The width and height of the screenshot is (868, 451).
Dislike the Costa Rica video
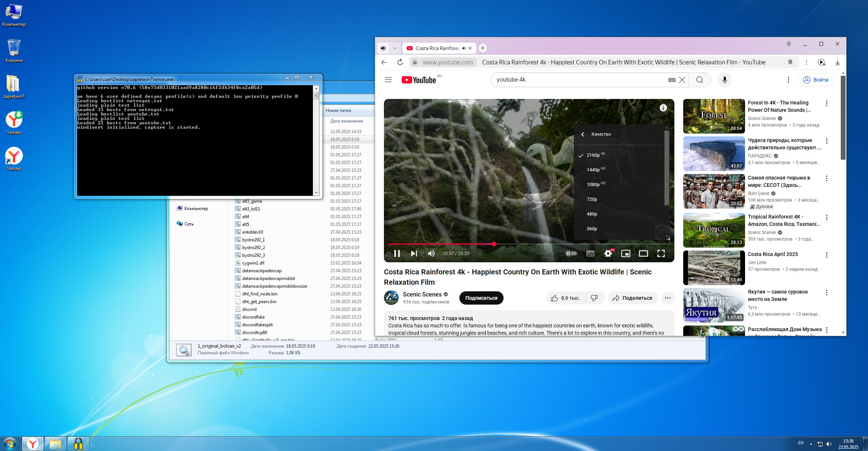pos(594,298)
